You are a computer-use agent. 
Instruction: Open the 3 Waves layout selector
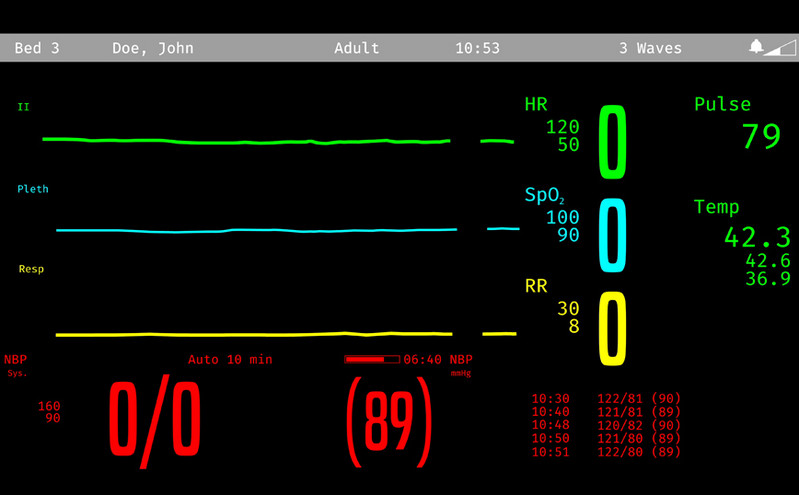650,48
